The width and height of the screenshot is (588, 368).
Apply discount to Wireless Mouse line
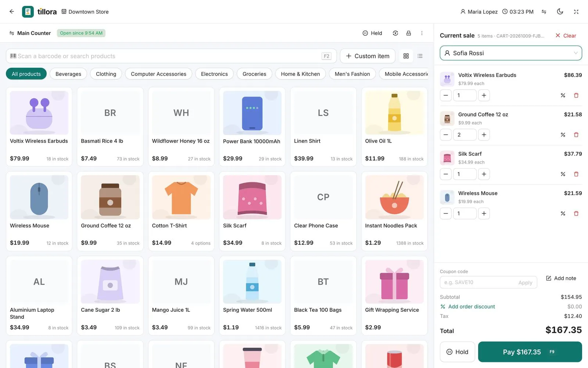coord(563,213)
